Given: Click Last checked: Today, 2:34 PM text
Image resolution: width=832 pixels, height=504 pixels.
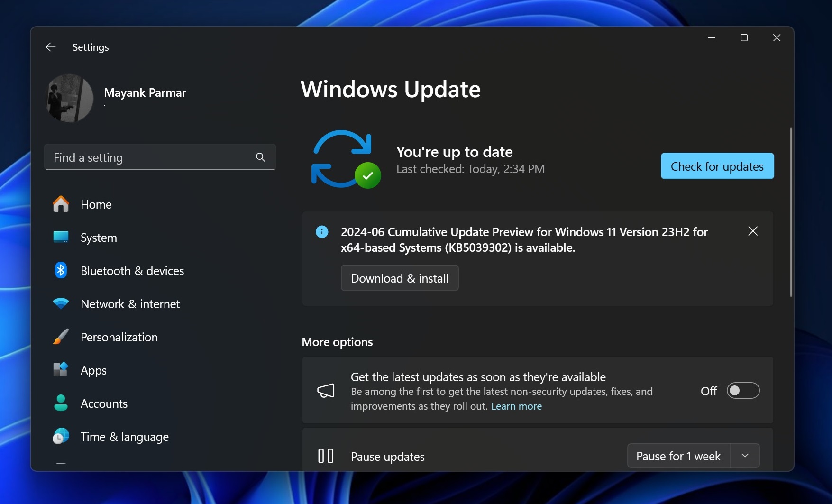Looking at the screenshot, I should coord(470,169).
